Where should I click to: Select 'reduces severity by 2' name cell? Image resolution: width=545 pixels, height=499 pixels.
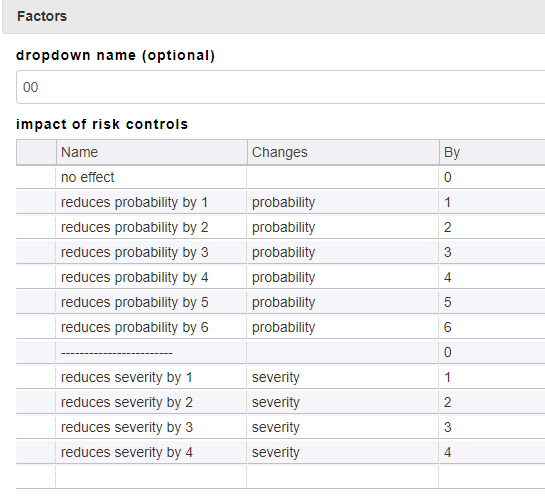pos(152,402)
